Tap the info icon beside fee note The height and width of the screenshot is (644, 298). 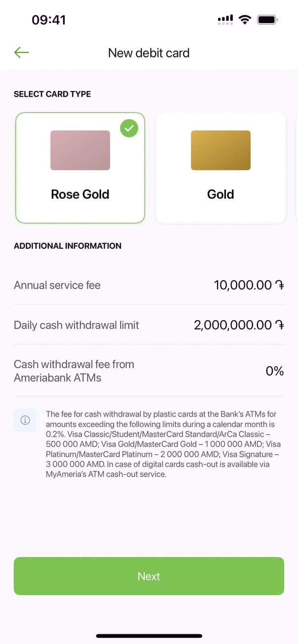click(25, 420)
